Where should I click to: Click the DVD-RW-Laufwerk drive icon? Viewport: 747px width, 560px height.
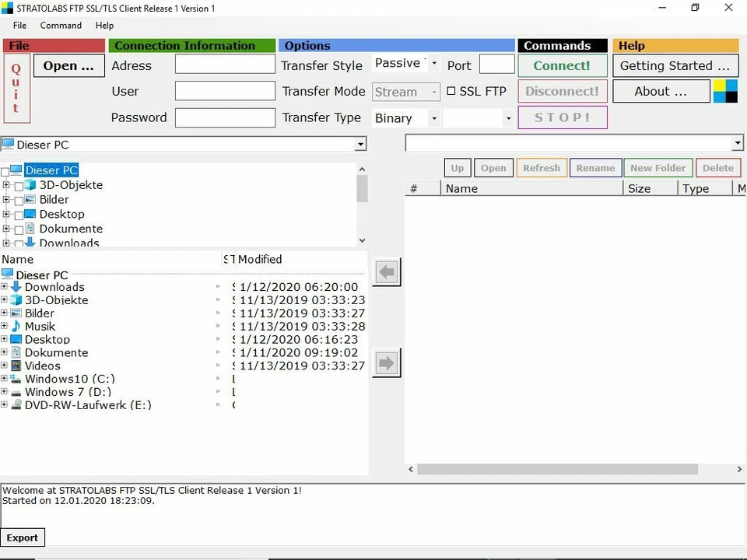17,404
